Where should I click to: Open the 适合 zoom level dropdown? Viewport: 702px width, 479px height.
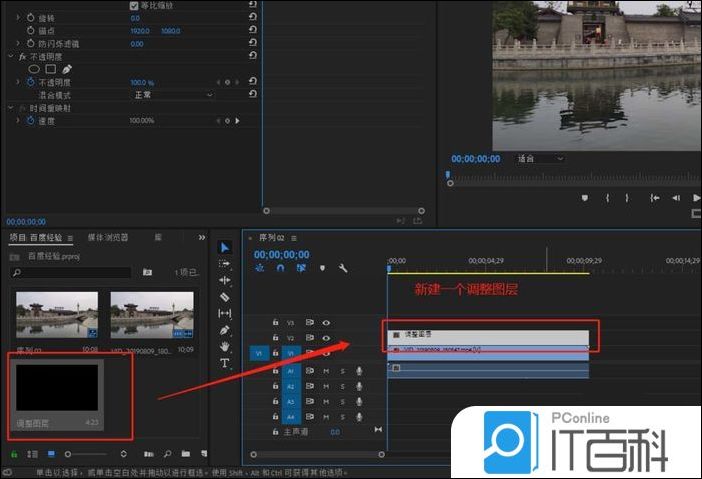pos(540,158)
